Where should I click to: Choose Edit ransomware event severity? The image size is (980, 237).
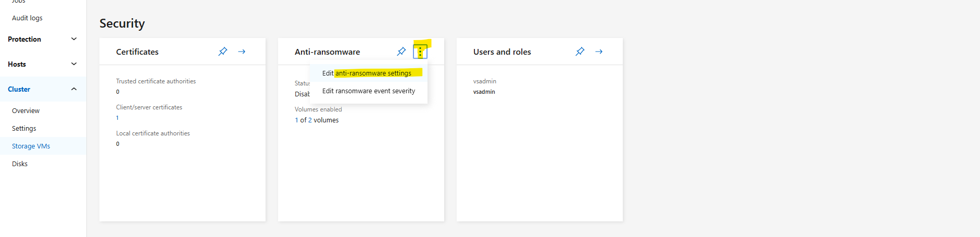pos(369,91)
